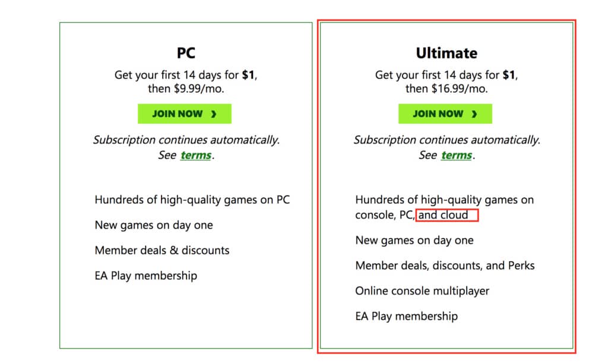
Task: Click 'New games on day one' in Ultimate plan
Action: coord(414,240)
